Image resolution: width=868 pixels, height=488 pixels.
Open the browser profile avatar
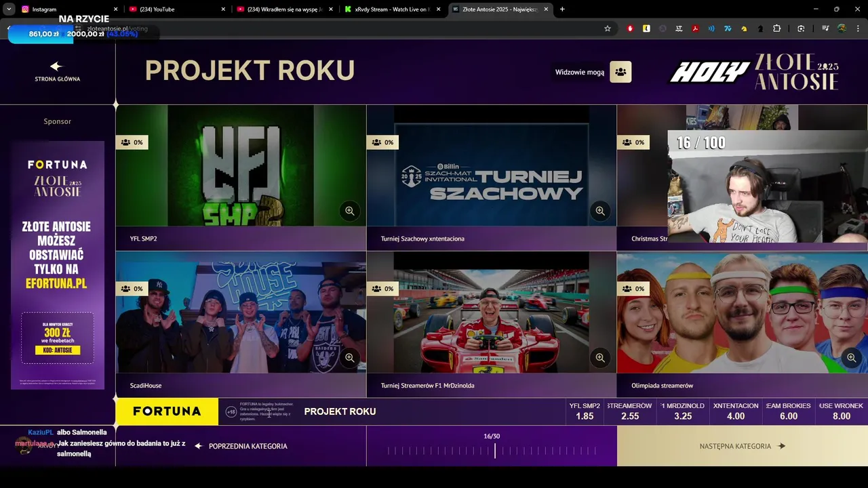pyautogui.click(x=842, y=28)
